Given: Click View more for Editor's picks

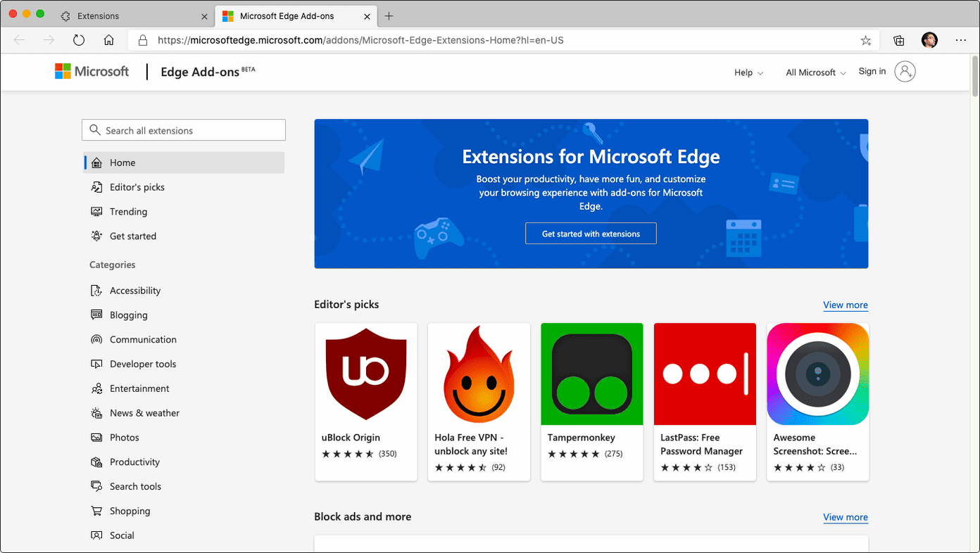Looking at the screenshot, I should tap(846, 305).
